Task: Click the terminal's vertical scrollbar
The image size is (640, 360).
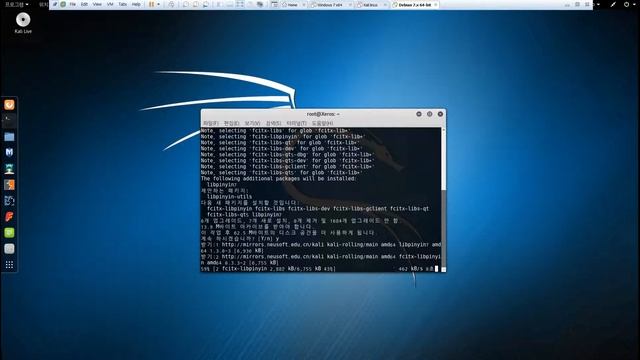Action: click(444, 199)
